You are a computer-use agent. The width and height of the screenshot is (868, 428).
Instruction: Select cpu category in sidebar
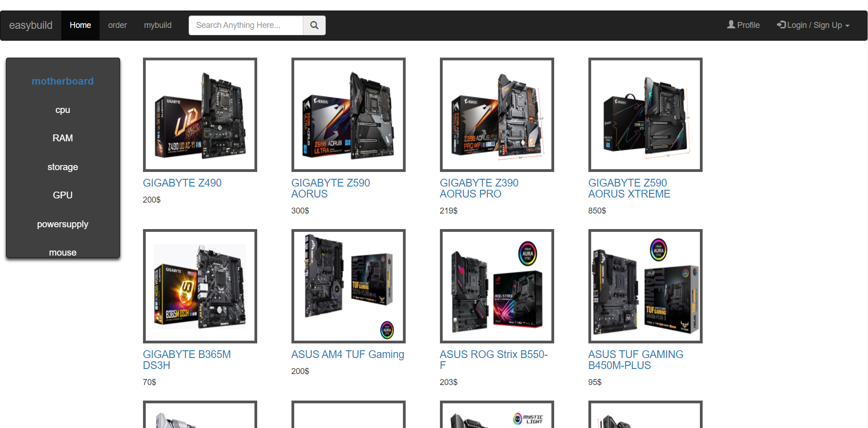point(63,110)
